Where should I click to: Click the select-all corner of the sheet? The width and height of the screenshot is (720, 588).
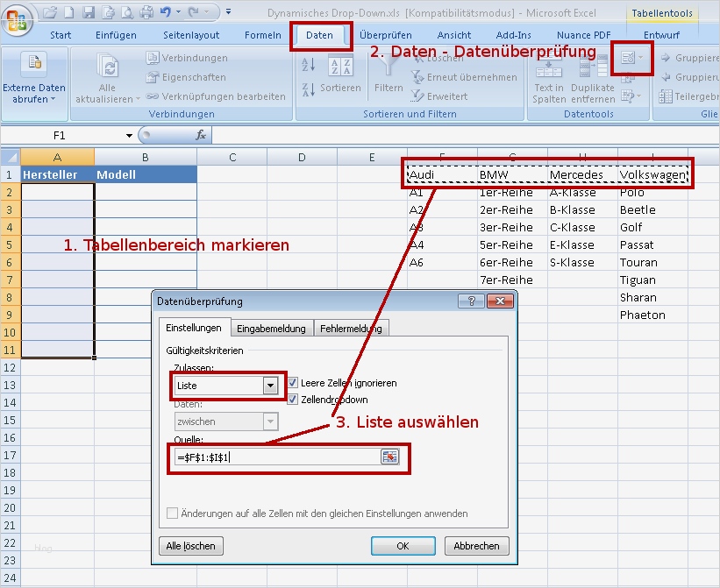11,157
